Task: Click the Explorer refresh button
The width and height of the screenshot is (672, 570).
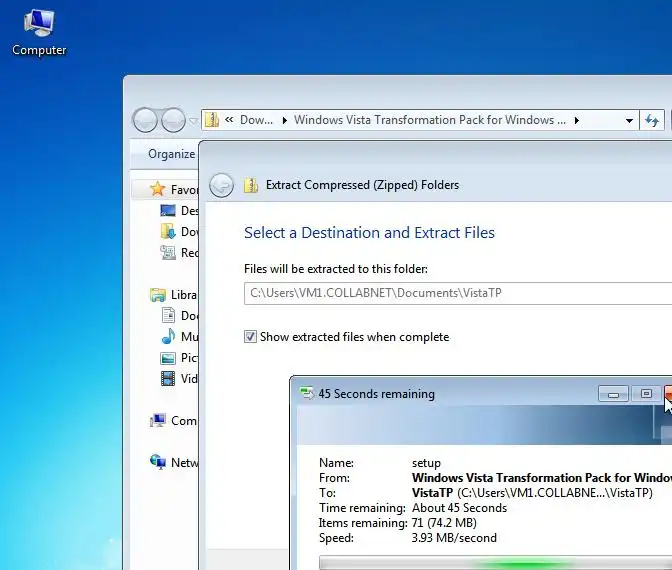Action: coord(652,120)
